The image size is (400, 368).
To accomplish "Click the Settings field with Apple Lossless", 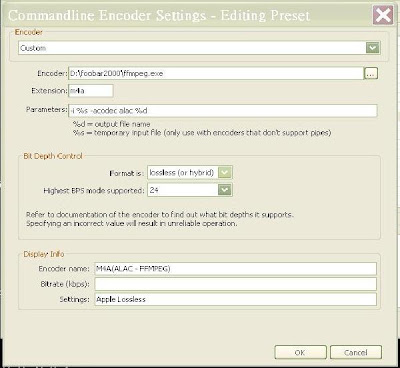I will coord(235,299).
